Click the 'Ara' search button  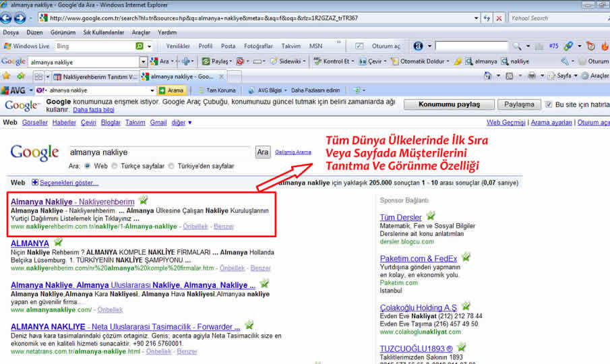coord(262,152)
